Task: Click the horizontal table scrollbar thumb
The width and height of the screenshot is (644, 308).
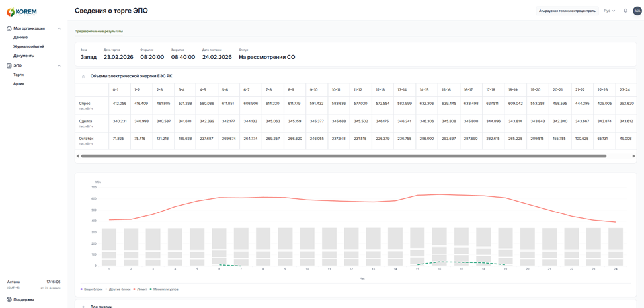Action: [344, 156]
